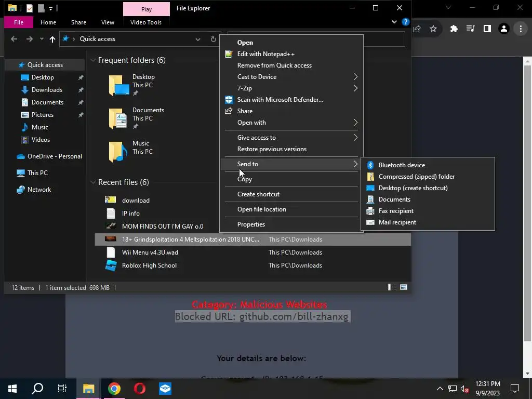The image size is (532, 399).
Task: Collapse the Recent files group
Action: 93,182
